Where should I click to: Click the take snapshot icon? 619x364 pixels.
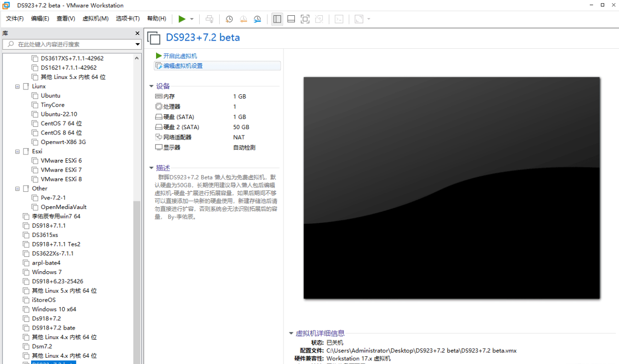click(229, 19)
